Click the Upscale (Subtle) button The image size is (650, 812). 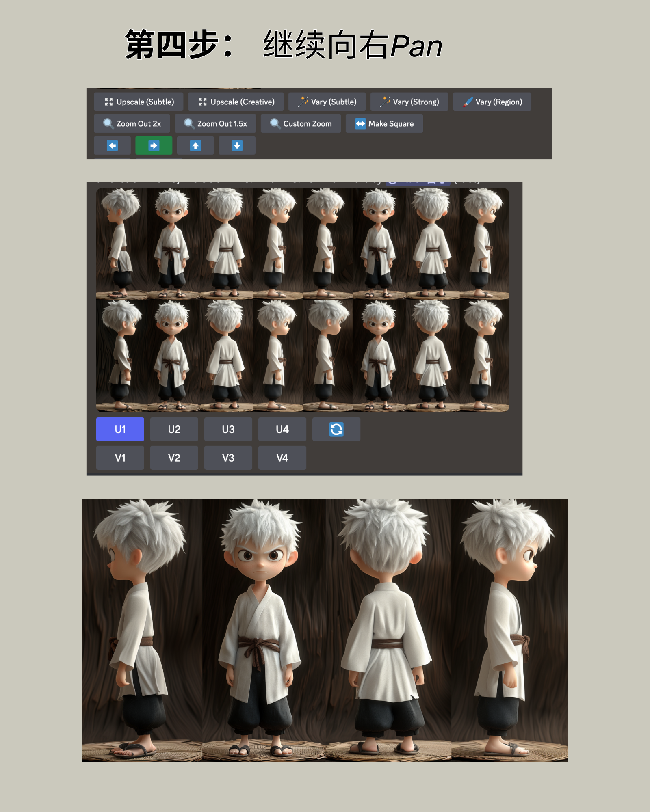(139, 101)
